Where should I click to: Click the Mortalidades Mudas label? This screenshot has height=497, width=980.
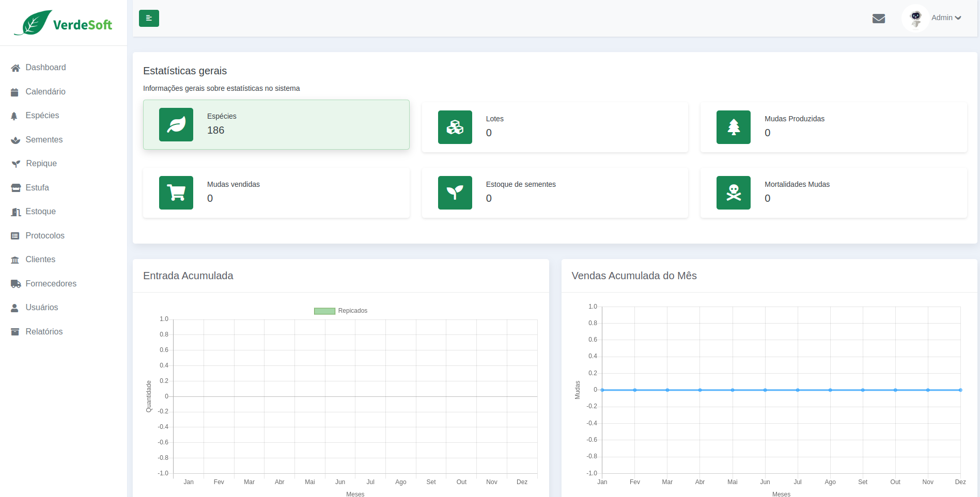coord(797,184)
